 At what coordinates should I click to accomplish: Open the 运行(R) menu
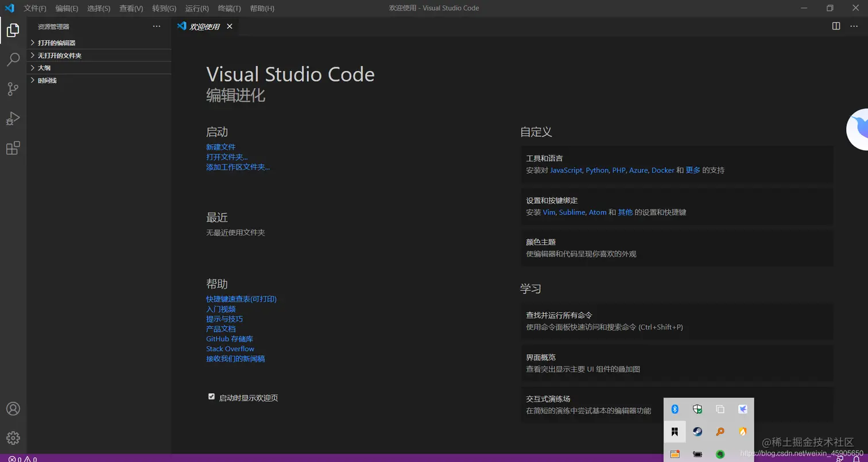point(197,8)
